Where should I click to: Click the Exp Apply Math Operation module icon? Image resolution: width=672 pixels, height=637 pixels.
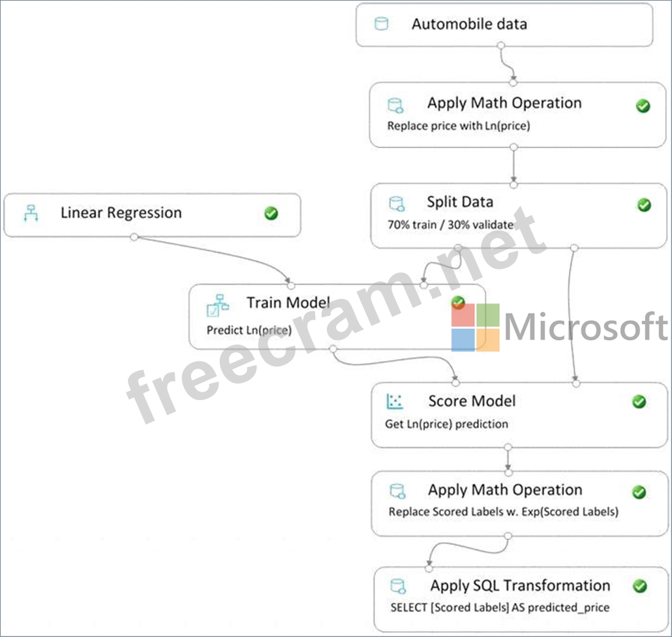point(397,491)
